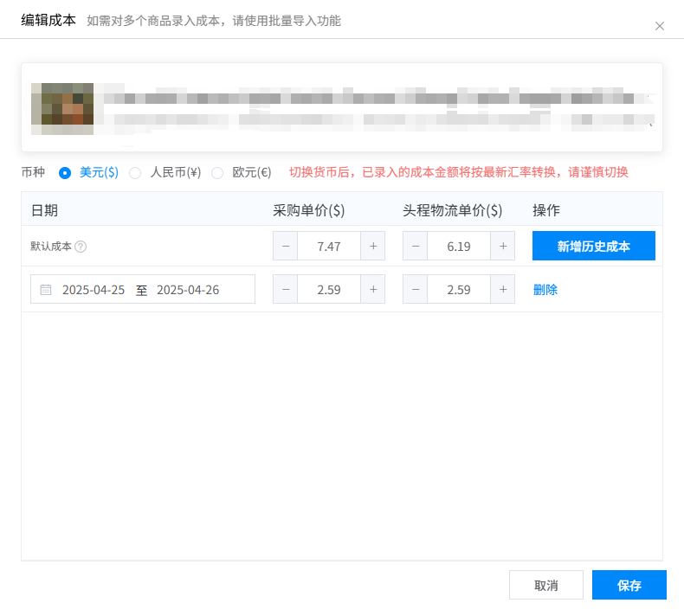Click the end date 2025-04-26

tap(188, 290)
